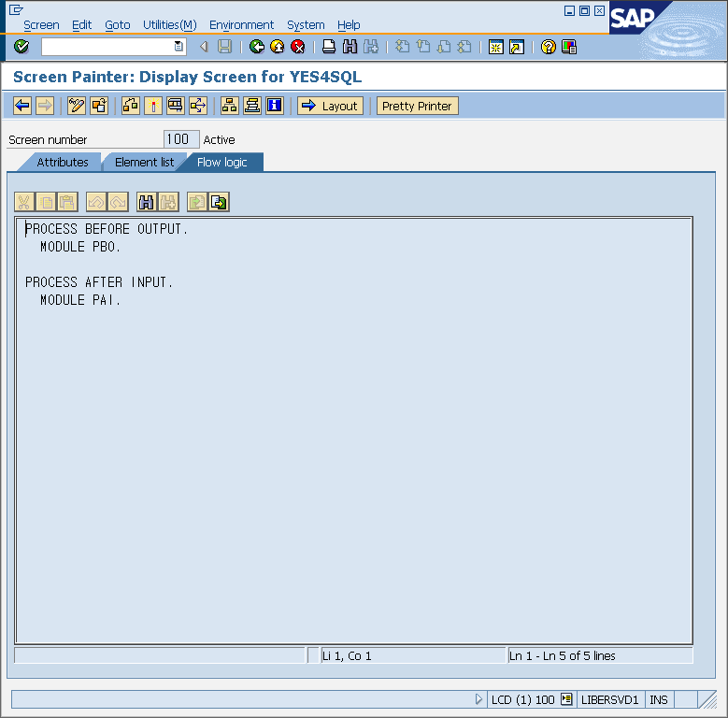
Task: Open the system info list beside LCD (1) 100
Action: pyautogui.click(x=566, y=699)
